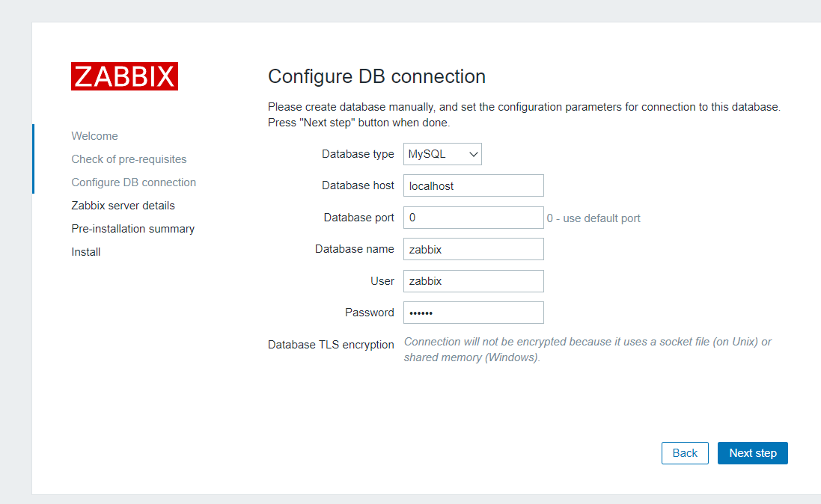Go to the Next step
The height and width of the screenshot is (504, 821).
(x=752, y=453)
